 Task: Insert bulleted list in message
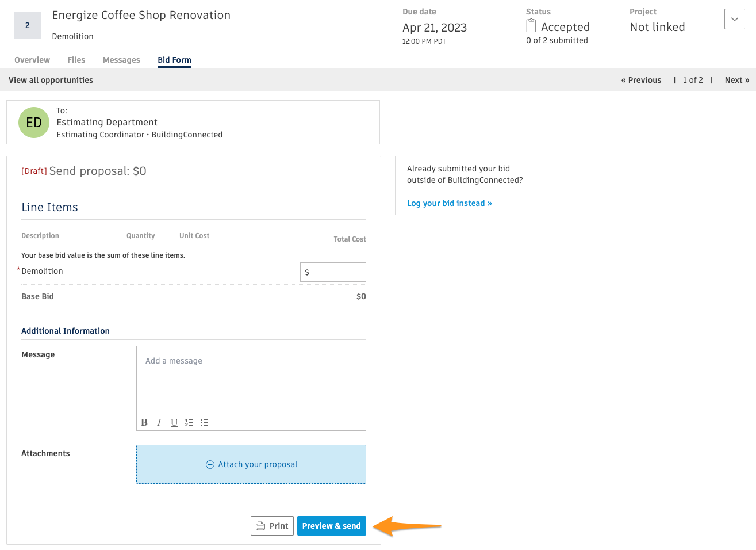204,422
